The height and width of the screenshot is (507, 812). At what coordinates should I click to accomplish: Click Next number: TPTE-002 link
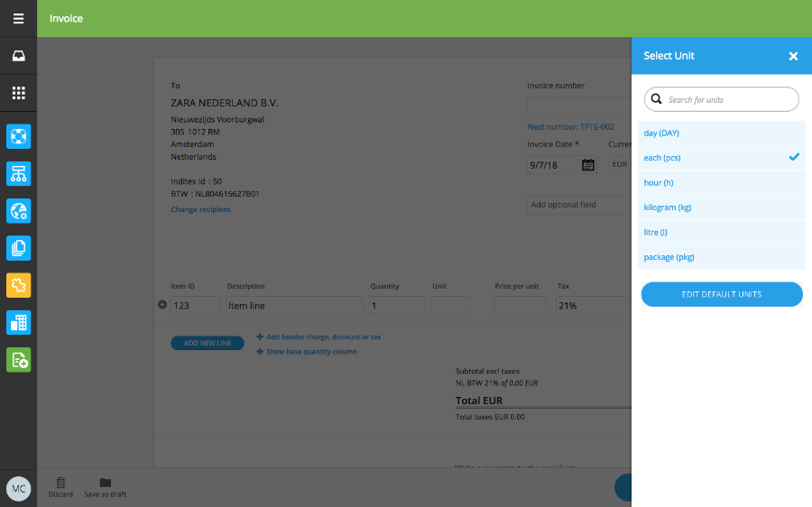pos(571,127)
